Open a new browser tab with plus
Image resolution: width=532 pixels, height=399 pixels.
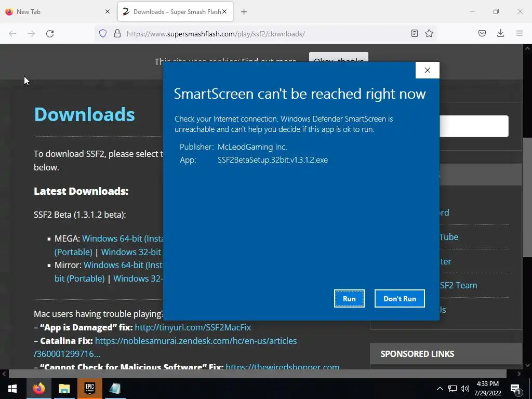pos(244,12)
